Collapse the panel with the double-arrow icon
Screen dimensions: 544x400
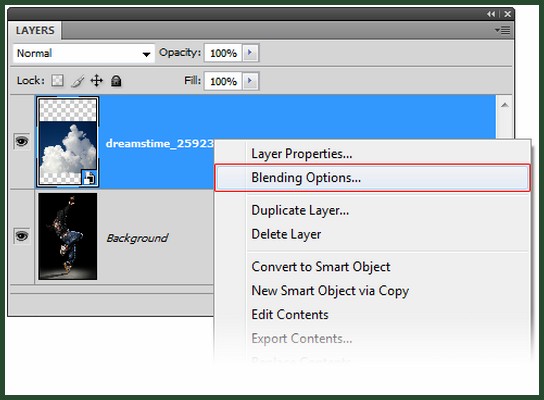click(x=491, y=14)
